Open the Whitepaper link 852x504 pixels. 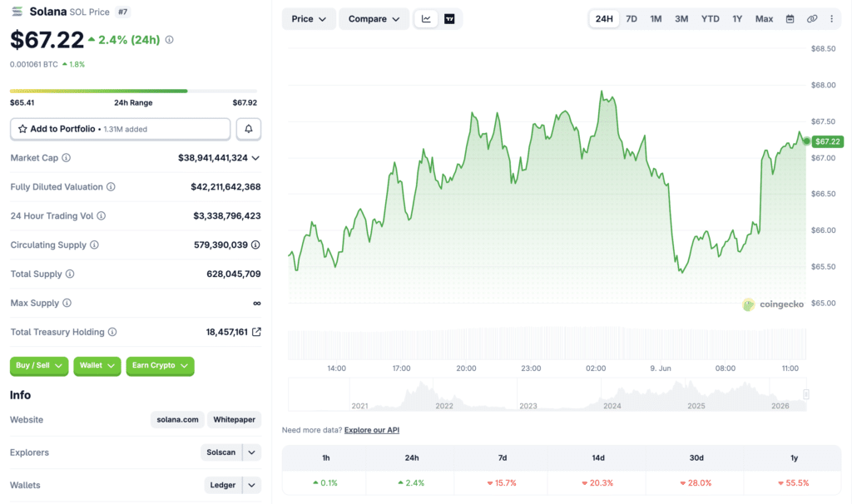(x=234, y=420)
